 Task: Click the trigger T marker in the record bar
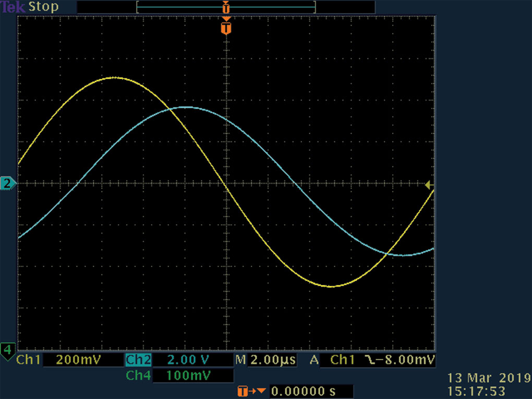(226, 7)
